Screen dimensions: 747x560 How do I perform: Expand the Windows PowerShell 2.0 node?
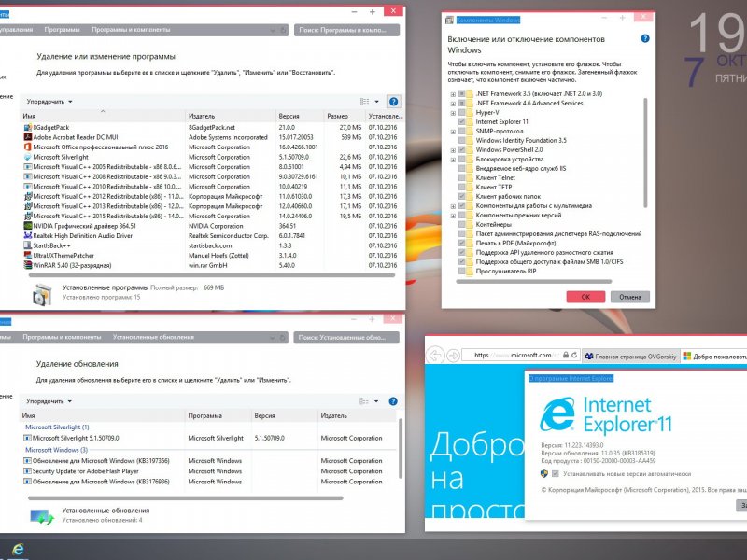click(x=453, y=150)
